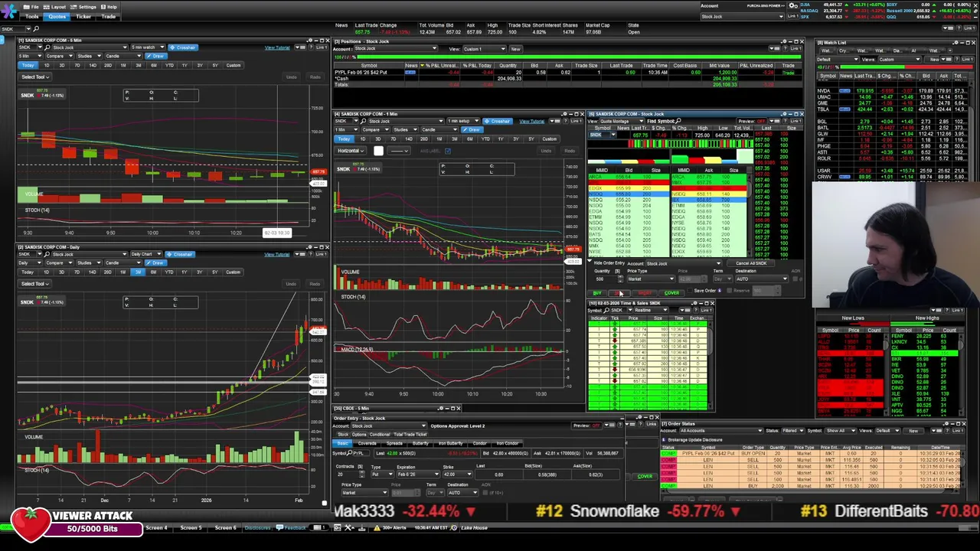Switch to the Tools tab

32,16
